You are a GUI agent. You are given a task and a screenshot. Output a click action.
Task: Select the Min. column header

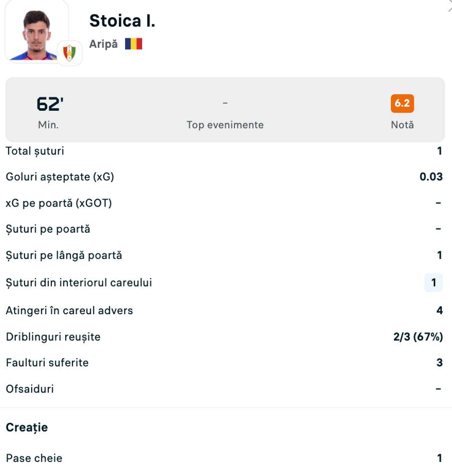47,125
